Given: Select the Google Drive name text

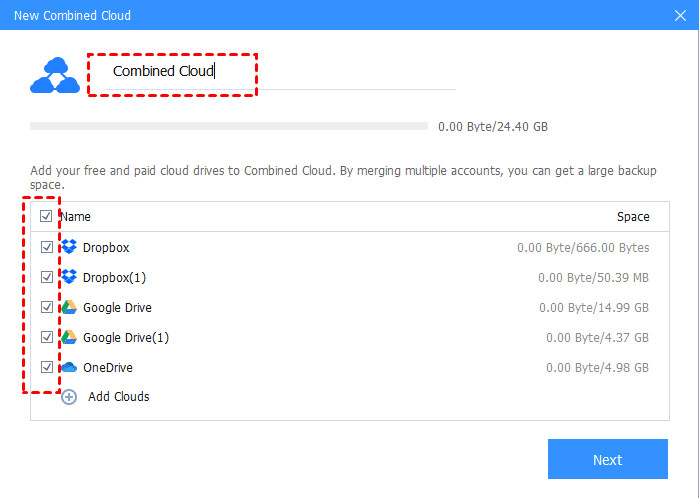Looking at the screenshot, I should [117, 308].
